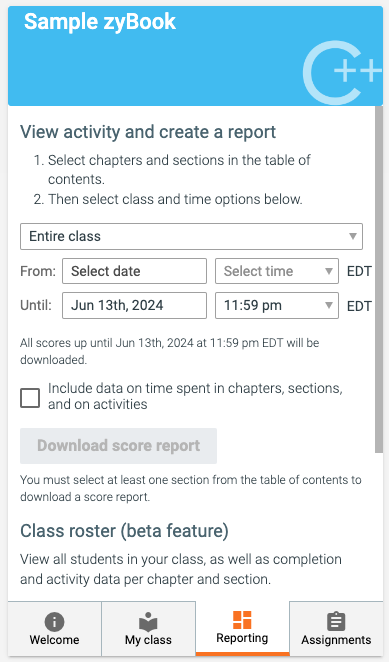389x662 pixels.
Task: Click the My class book reader icon
Action: tap(148, 622)
